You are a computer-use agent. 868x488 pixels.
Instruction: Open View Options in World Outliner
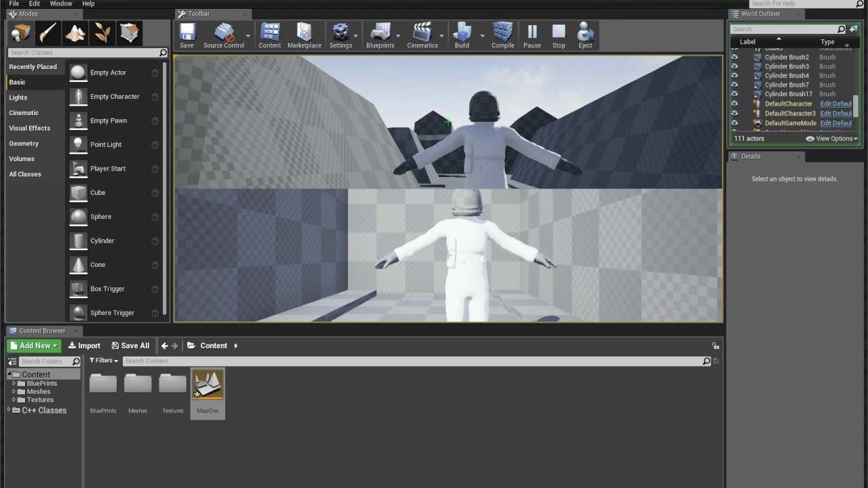pyautogui.click(x=832, y=138)
